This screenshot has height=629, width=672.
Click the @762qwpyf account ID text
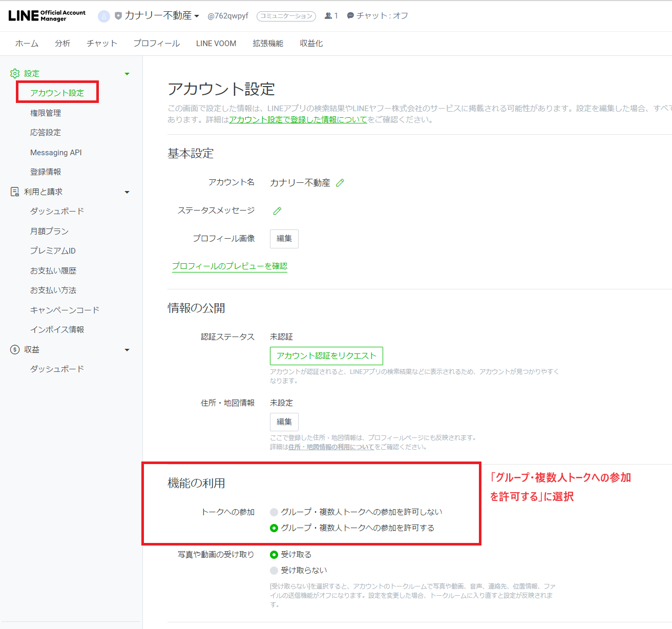(x=228, y=16)
